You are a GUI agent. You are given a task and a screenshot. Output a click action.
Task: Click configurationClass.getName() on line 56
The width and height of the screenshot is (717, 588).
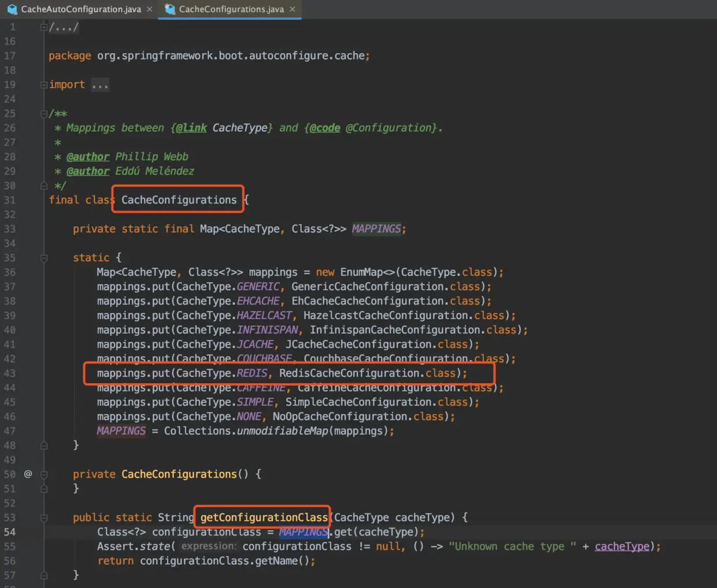point(224,561)
